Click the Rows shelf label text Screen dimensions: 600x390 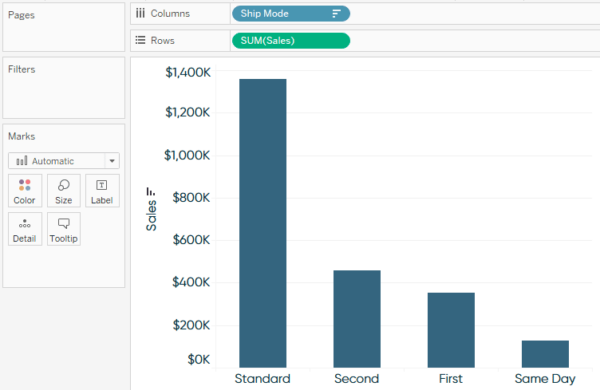click(162, 41)
